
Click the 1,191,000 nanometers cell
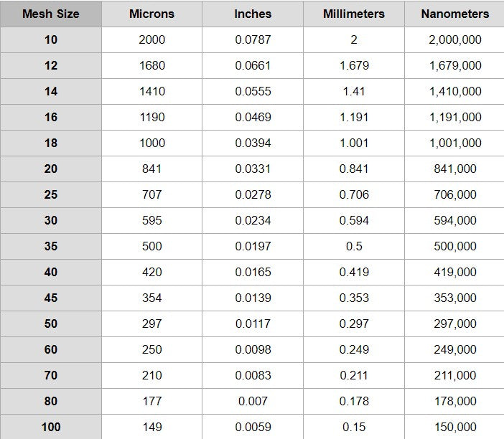tap(454, 117)
